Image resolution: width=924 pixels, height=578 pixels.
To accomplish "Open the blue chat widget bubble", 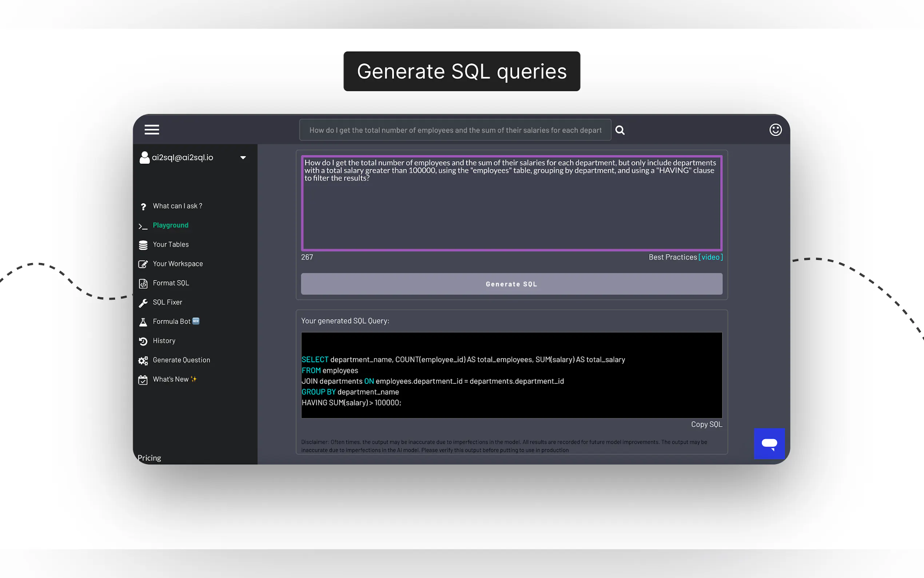I will tap(769, 443).
